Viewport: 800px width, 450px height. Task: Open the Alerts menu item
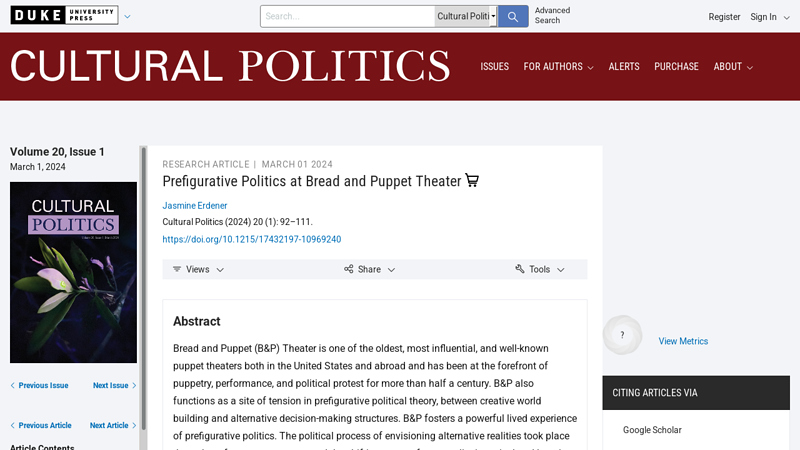(x=623, y=67)
